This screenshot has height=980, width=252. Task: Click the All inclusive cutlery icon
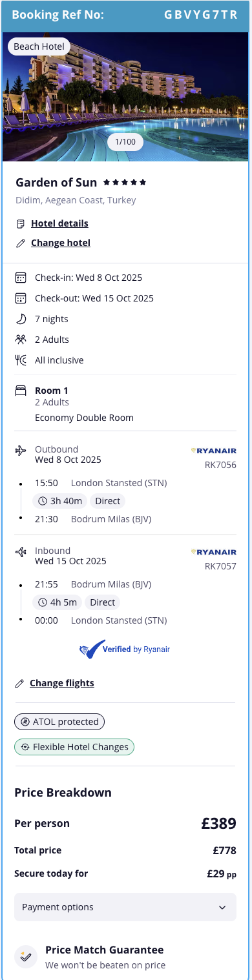pos(21,360)
